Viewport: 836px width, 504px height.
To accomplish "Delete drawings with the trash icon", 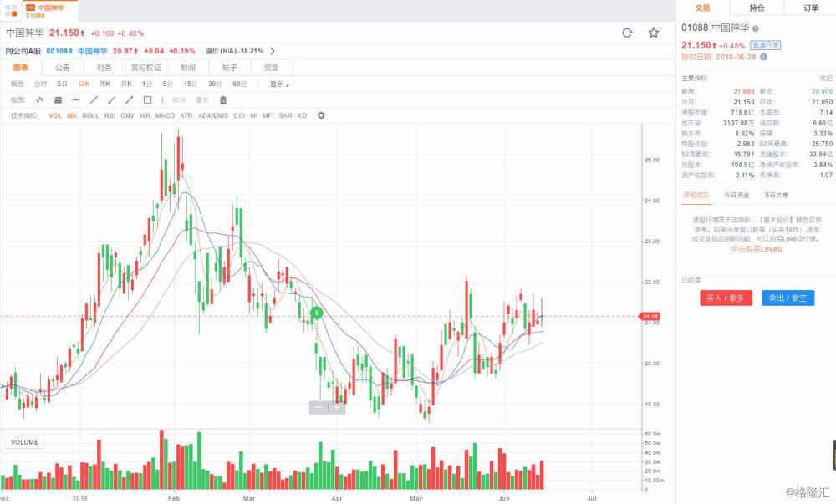I will 223,99.
